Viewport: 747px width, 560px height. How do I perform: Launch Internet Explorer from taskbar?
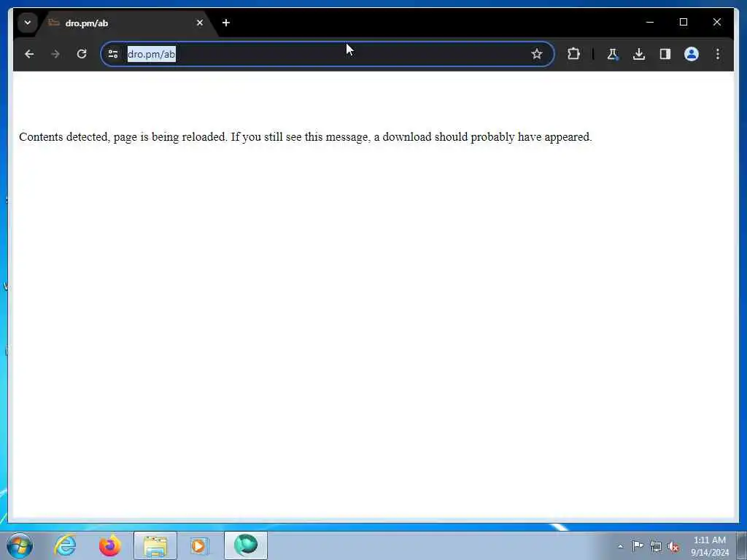pyautogui.click(x=65, y=545)
